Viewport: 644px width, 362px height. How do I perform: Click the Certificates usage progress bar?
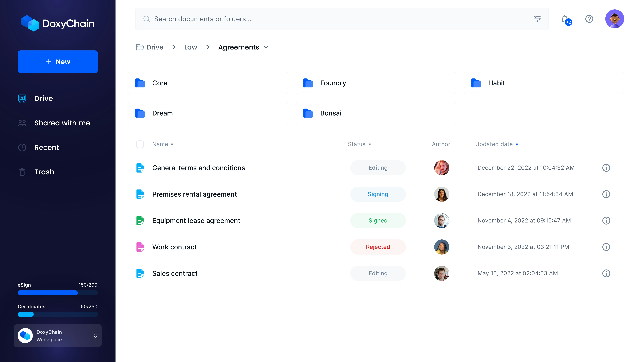pos(58,315)
